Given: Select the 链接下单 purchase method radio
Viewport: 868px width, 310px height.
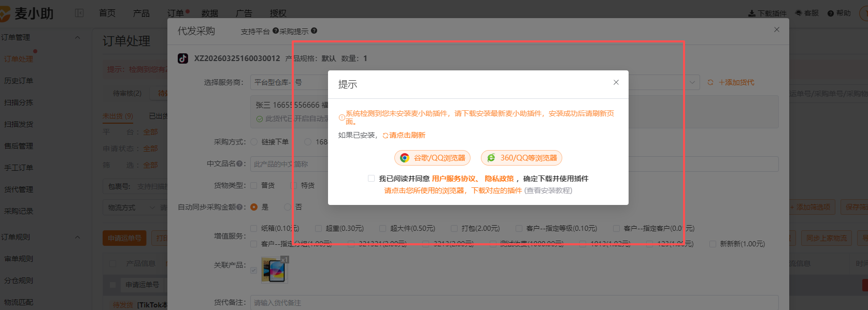Looking at the screenshot, I should [x=254, y=142].
